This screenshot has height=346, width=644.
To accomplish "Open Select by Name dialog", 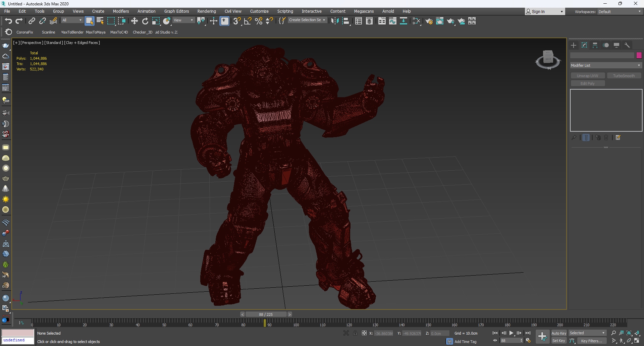I will [100, 21].
